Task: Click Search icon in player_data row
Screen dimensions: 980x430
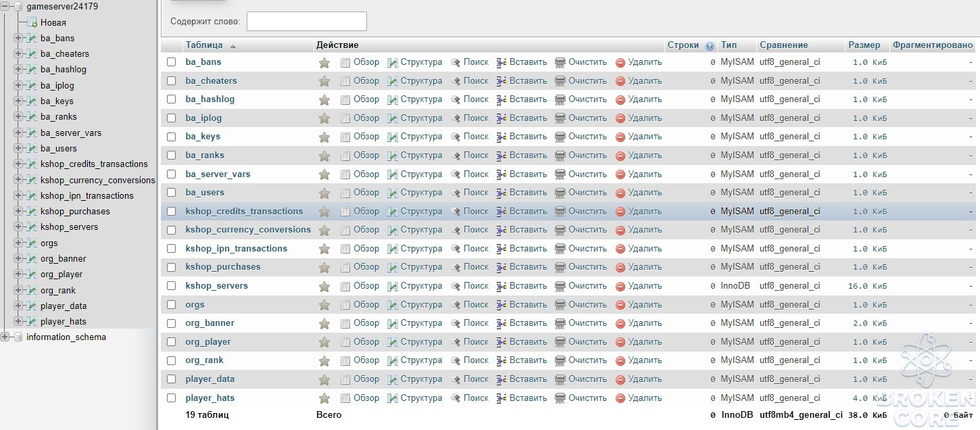Action: pyautogui.click(x=456, y=379)
